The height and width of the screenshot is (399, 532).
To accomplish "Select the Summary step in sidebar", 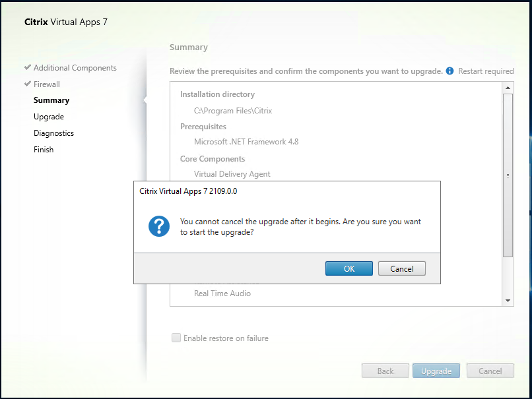I will (51, 100).
